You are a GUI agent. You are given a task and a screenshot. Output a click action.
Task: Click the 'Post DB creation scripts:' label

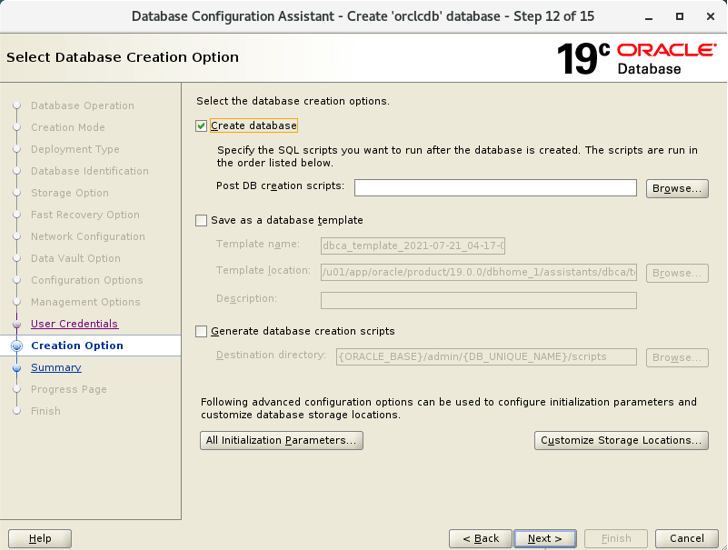[280, 186]
